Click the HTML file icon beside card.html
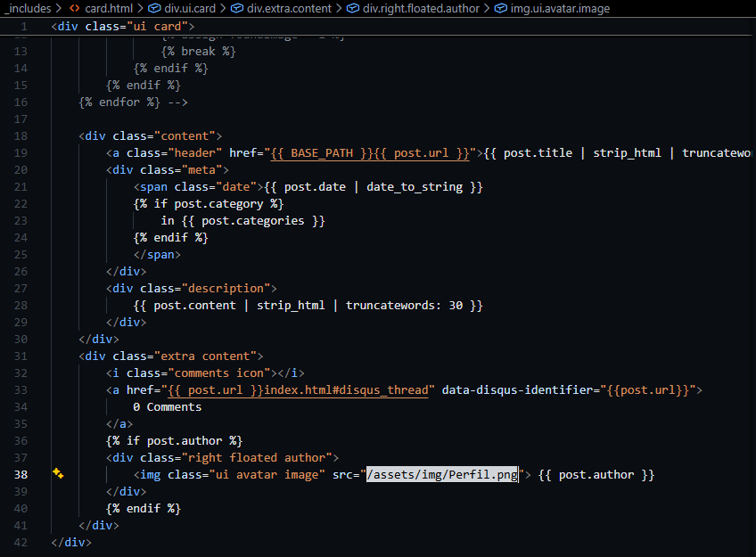The image size is (756, 557). pyautogui.click(x=75, y=8)
